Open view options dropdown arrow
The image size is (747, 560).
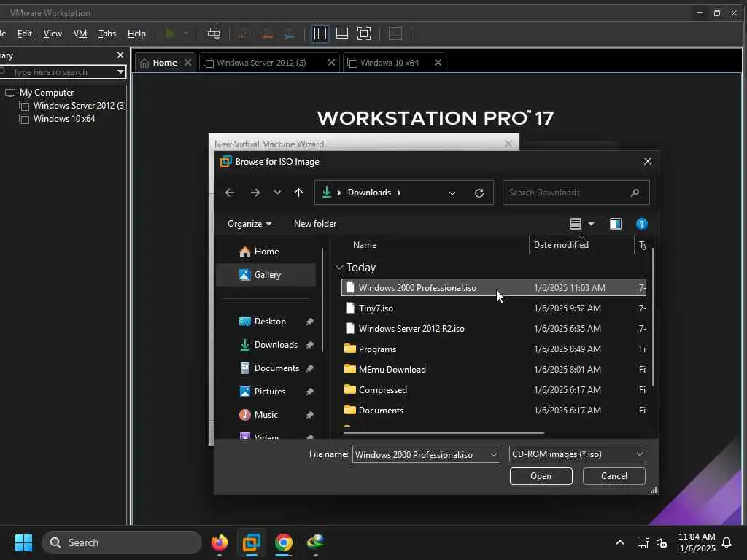click(591, 224)
